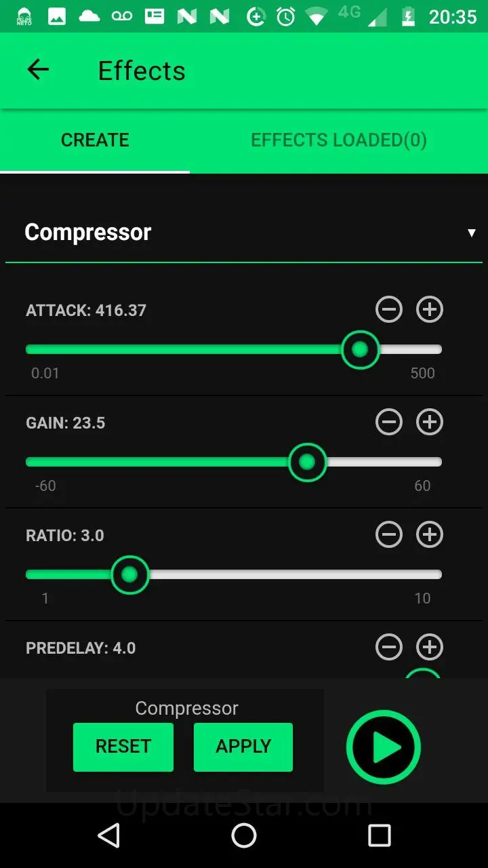Viewport: 488px width, 868px height.
Task: Click the Attack slider handle
Action: [360, 349]
